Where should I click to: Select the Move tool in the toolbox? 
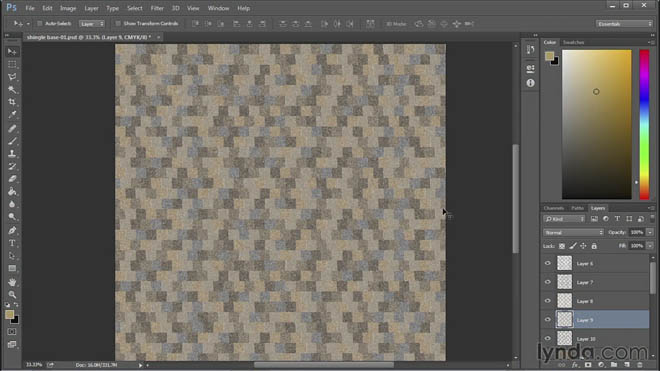point(12,52)
